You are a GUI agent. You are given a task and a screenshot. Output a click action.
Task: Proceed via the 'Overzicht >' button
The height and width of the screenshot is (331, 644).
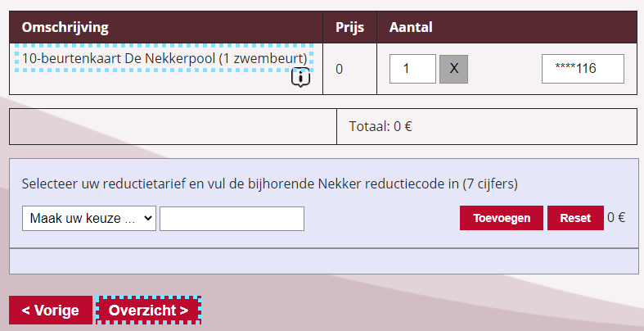(x=149, y=311)
